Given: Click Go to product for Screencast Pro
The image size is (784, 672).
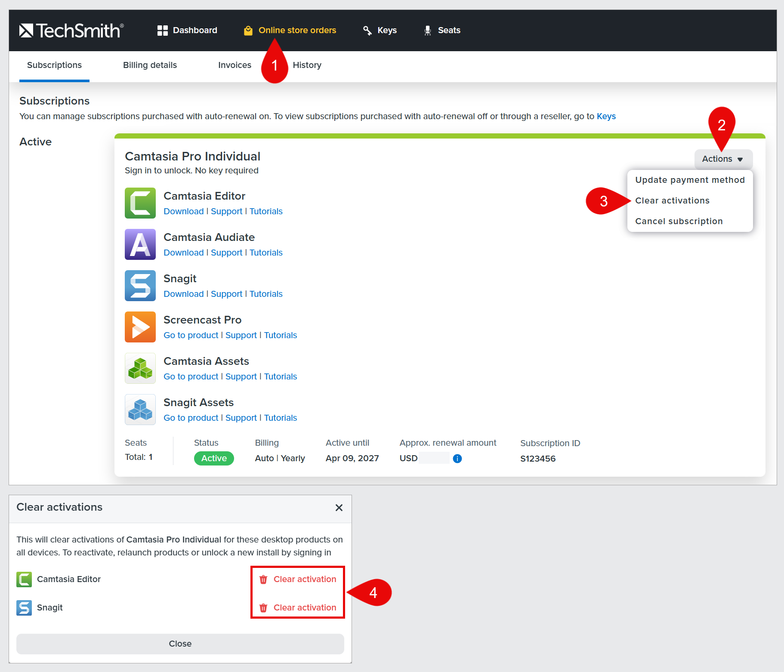Looking at the screenshot, I should click(x=191, y=336).
